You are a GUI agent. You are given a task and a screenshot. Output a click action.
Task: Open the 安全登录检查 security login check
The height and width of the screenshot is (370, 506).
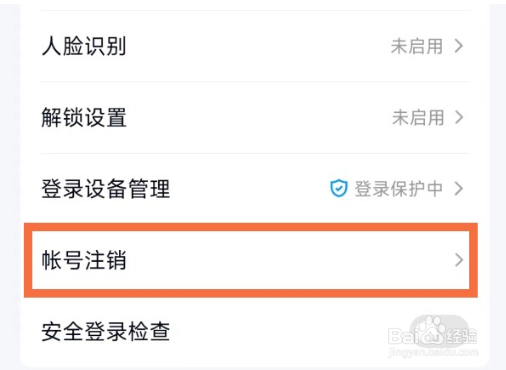(x=255, y=332)
